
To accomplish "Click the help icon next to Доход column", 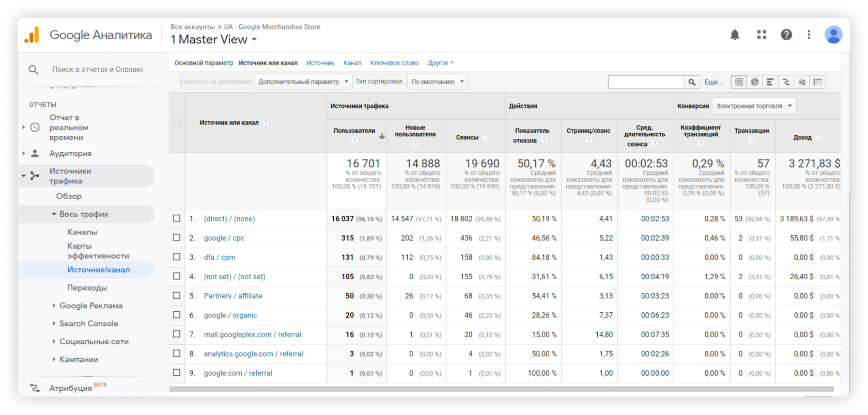I will pos(819,137).
